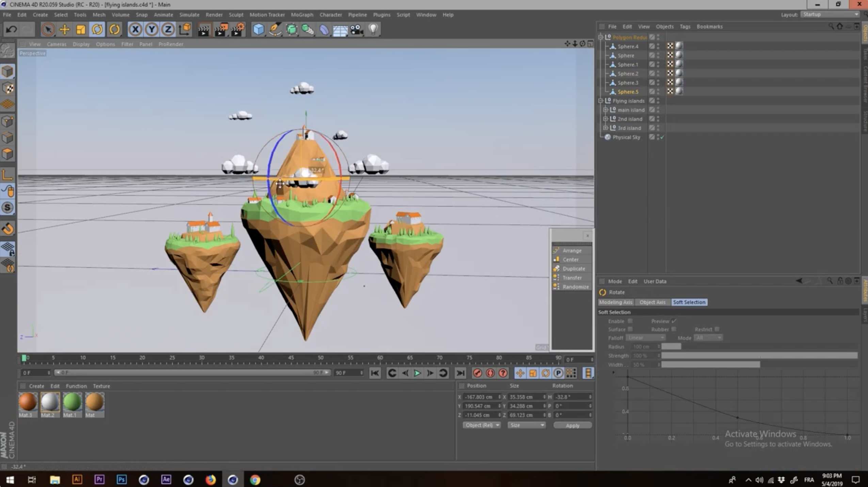
Task: Click the Apply button in coordinates panel
Action: pyautogui.click(x=572, y=425)
